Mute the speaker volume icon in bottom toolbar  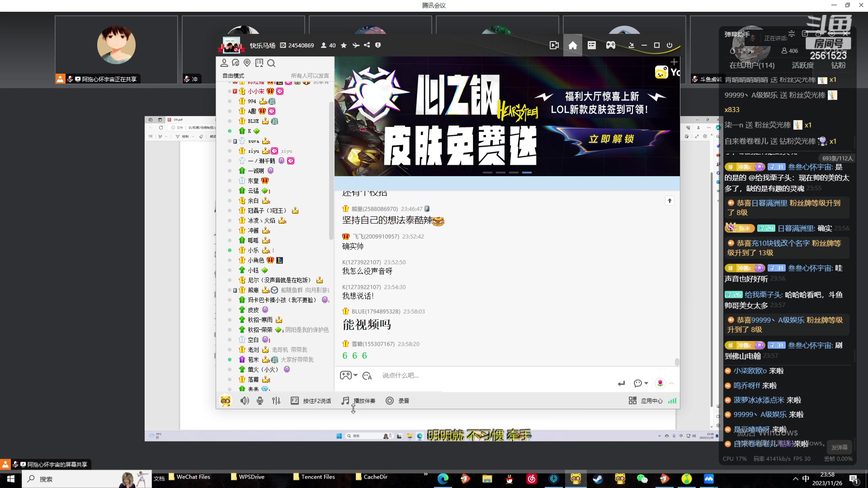click(244, 400)
